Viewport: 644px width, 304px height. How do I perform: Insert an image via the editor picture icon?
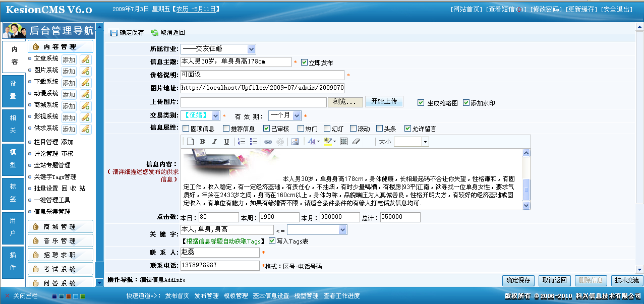(295, 143)
